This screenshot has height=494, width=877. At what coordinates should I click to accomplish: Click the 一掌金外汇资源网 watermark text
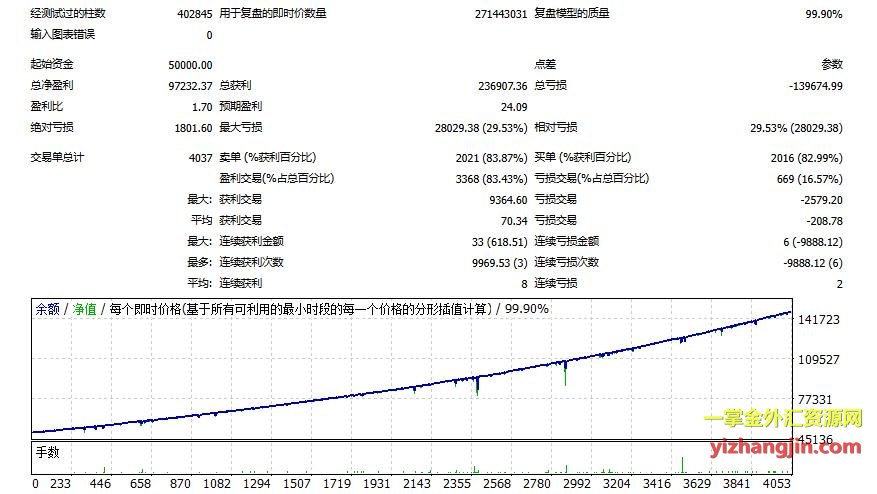783,419
